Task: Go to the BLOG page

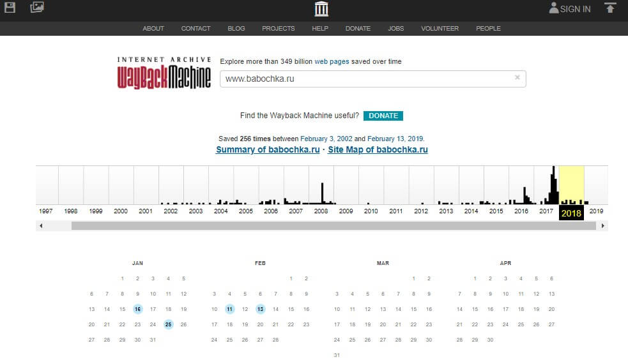Action: pos(236,29)
